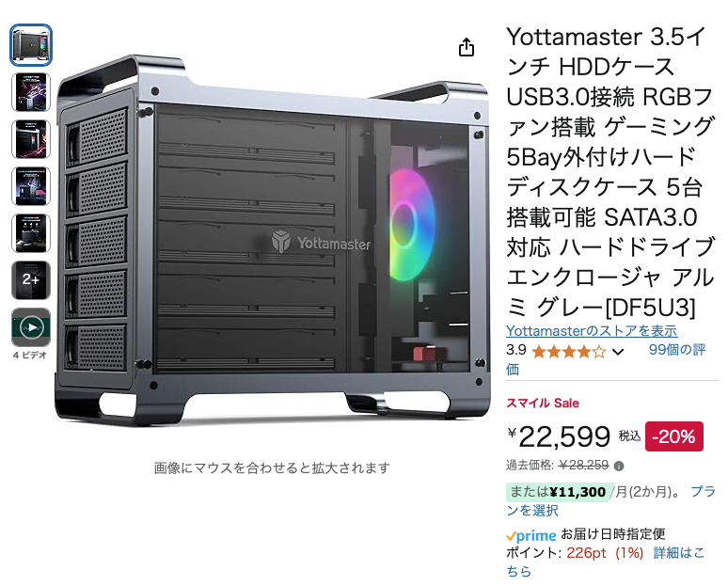
Task: Click the プランを選択 link
Action: tap(611, 501)
